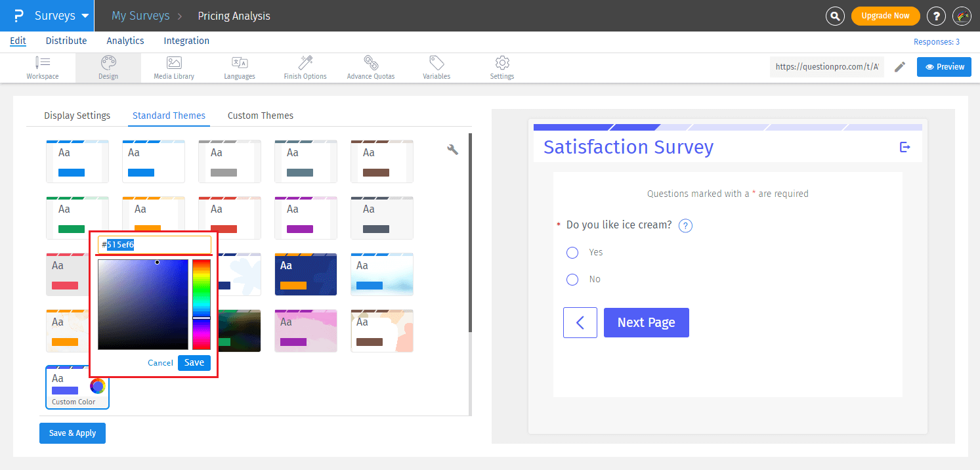Switch to the Custom Themes tab
Screen dimensions: 980x470
coord(260,116)
